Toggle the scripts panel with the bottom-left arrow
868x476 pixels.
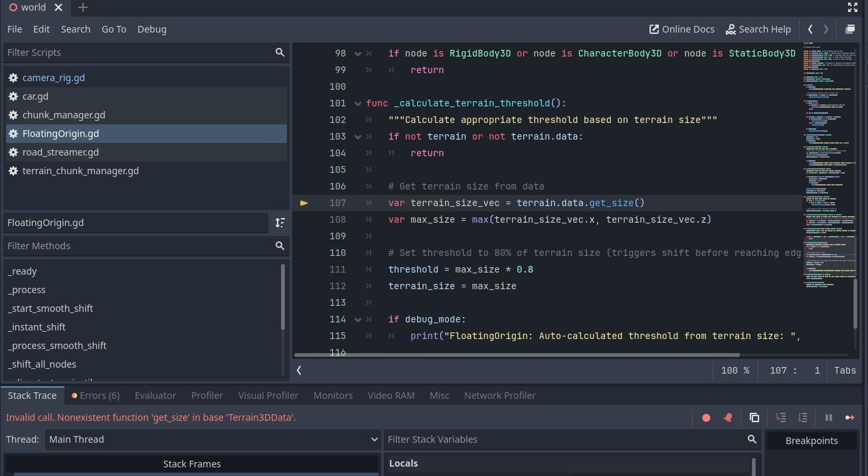[300, 370]
